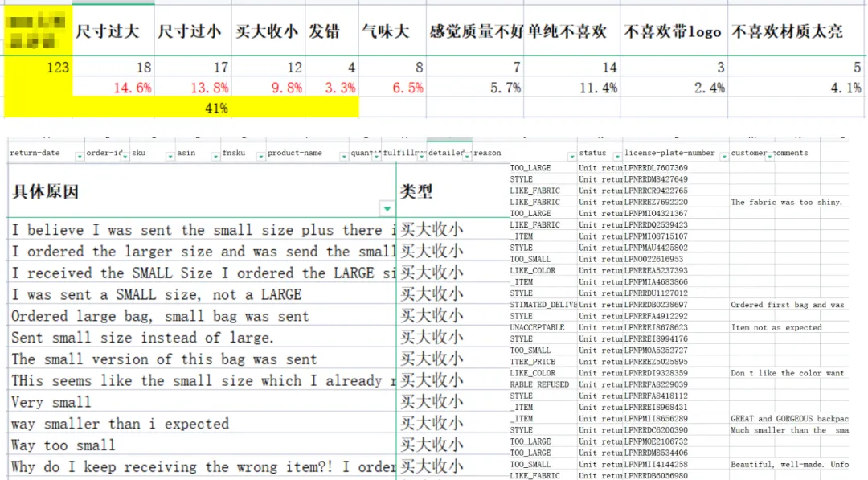Select row 'Ordered large bag, small bag was sent'

pos(202,316)
